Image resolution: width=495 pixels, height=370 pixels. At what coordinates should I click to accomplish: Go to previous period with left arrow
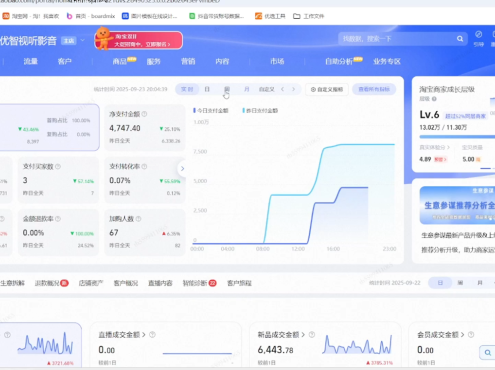[282, 89]
